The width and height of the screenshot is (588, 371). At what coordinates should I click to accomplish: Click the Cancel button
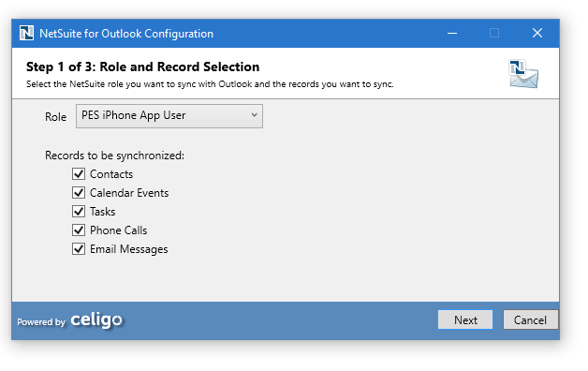(530, 320)
